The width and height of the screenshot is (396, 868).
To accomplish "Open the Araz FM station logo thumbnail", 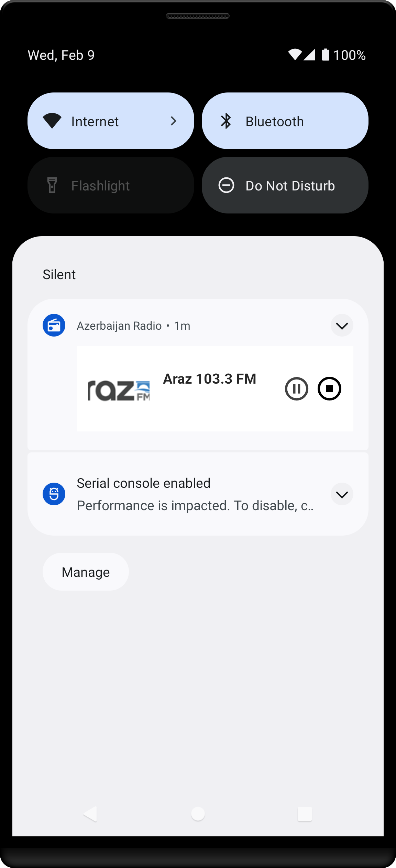I will pos(119,391).
